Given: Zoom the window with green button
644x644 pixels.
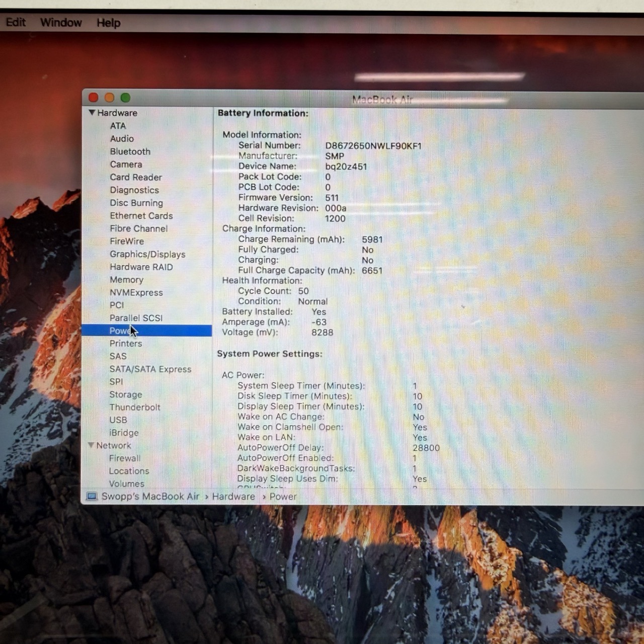Looking at the screenshot, I should pos(125,98).
